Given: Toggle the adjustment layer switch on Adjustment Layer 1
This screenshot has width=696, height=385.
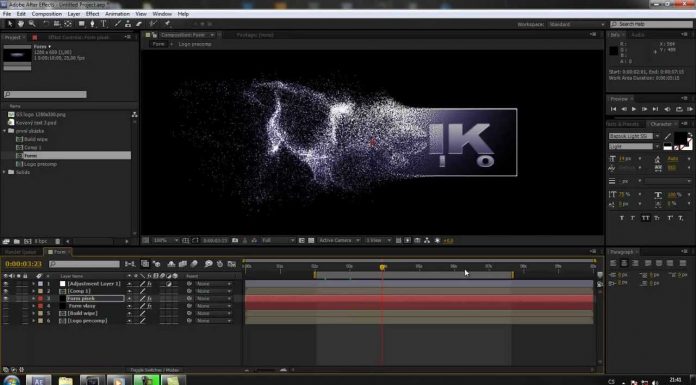Looking at the screenshot, I should pos(169,283).
